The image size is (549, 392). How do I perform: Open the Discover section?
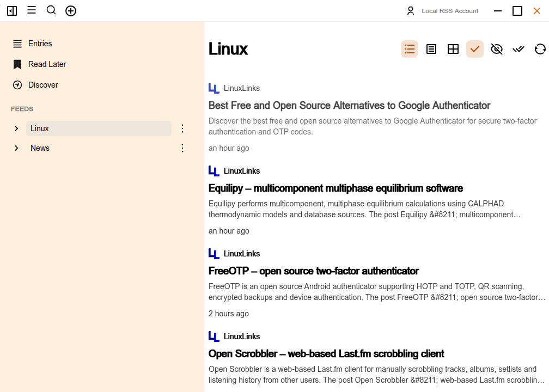[43, 85]
